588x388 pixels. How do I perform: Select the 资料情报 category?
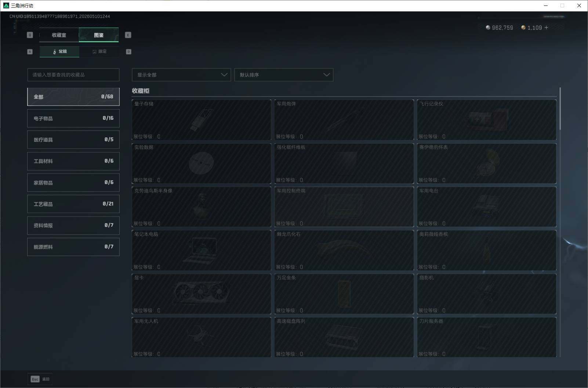coord(73,225)
